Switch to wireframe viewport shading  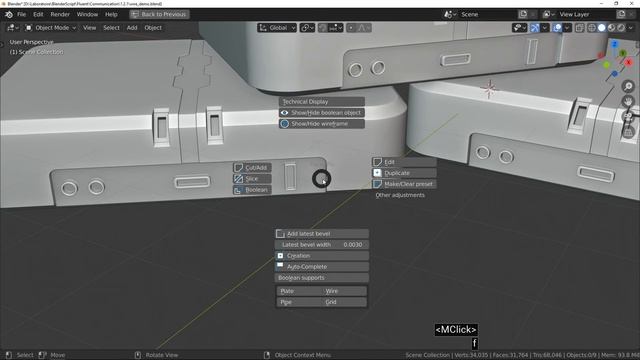[591, 28]
